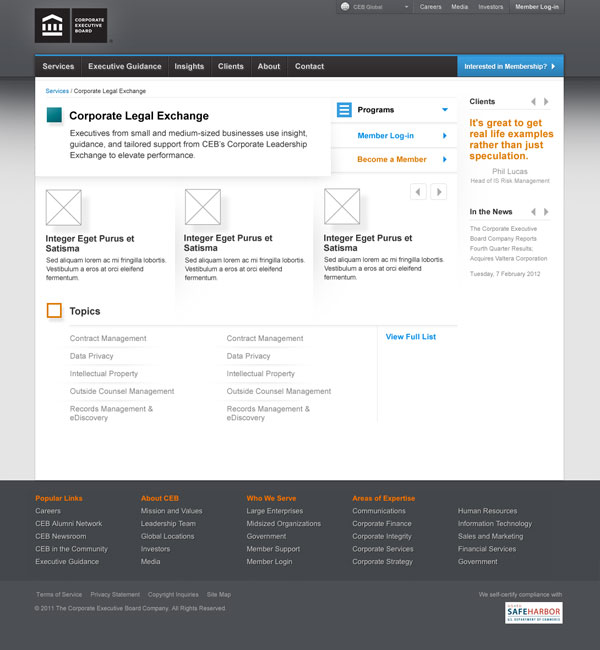The image size is (600, 650).
Task: Go to previous item in Clients panel
Action: (x=533, y=102)
